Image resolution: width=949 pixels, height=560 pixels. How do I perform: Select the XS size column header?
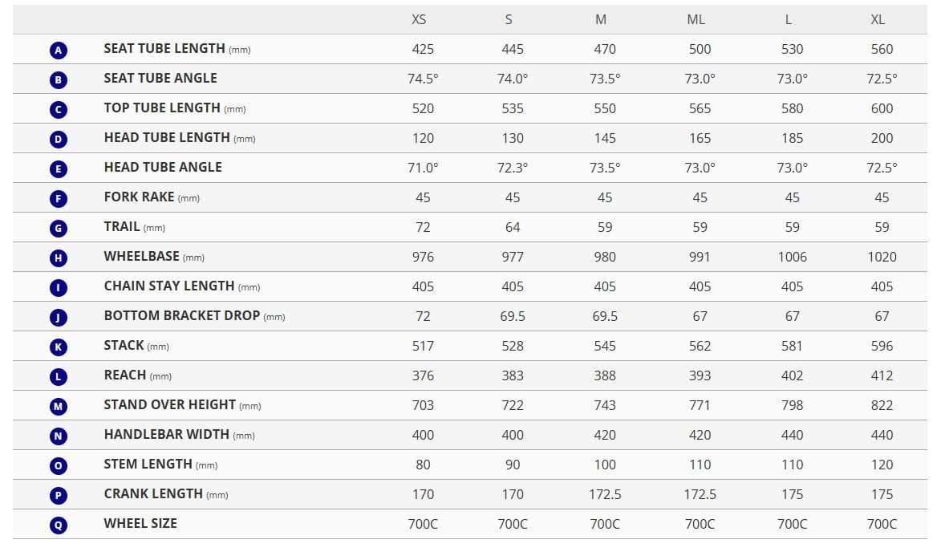419,19
